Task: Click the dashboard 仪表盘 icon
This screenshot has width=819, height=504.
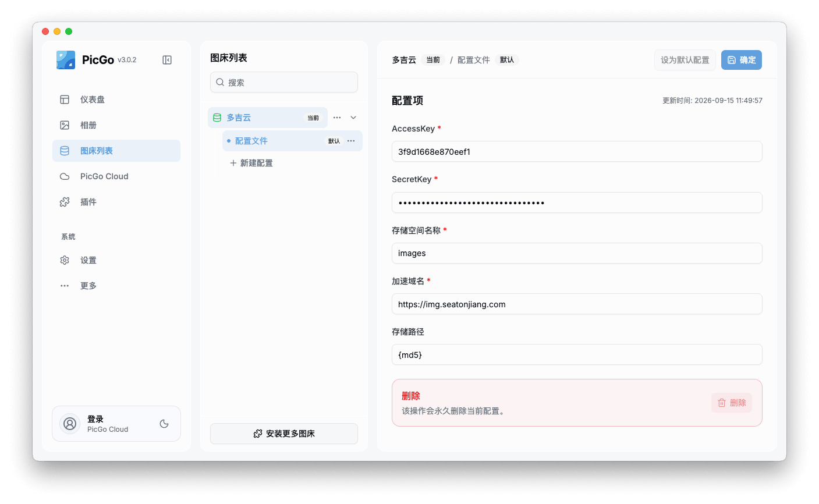Action: 65,100
